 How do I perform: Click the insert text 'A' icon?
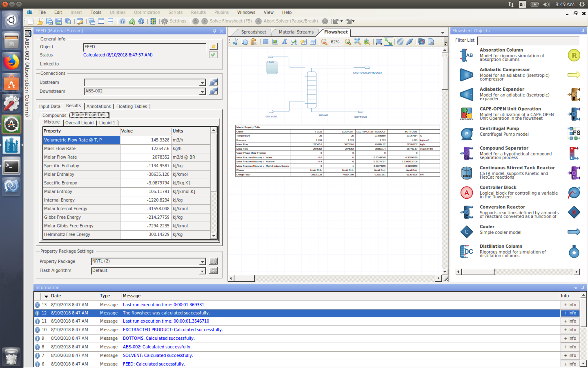point(284,42)
